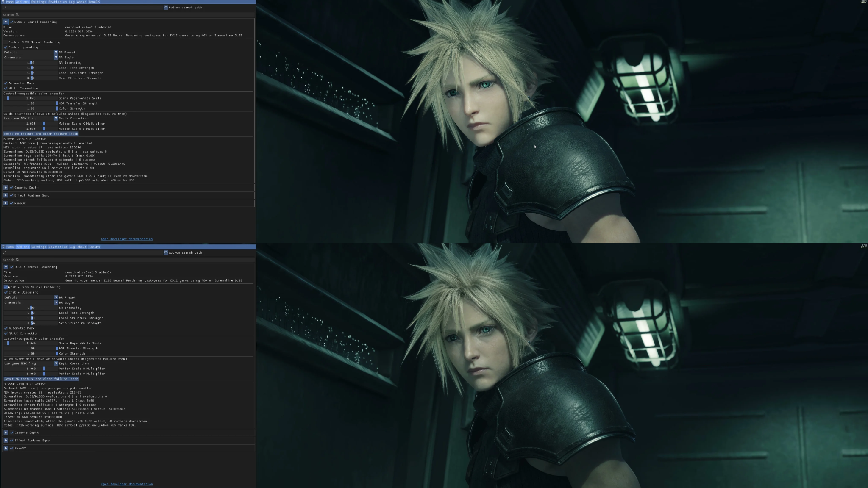Click the overlay collapse triangle icon beside Home in upper overlay
868x488 pixels.
pos(3,2)
